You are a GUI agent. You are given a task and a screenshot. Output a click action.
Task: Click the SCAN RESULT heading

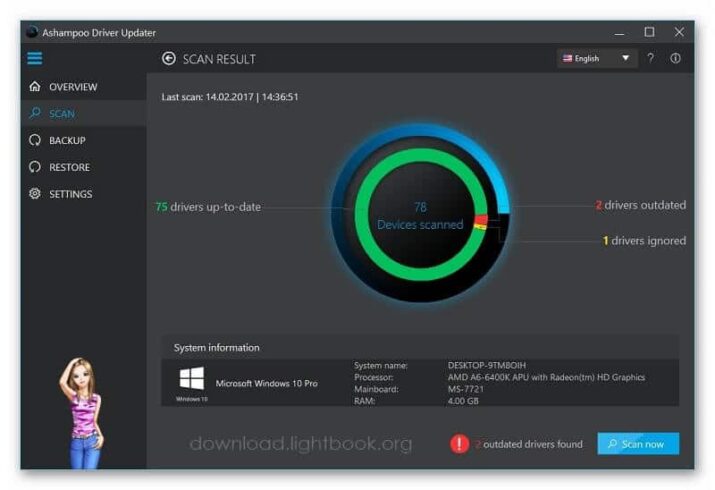(x=219, y=59)
